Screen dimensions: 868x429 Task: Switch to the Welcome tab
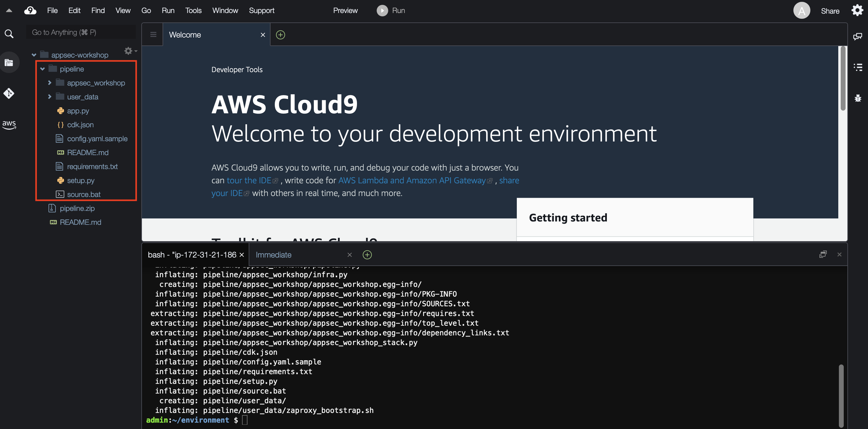216,35
